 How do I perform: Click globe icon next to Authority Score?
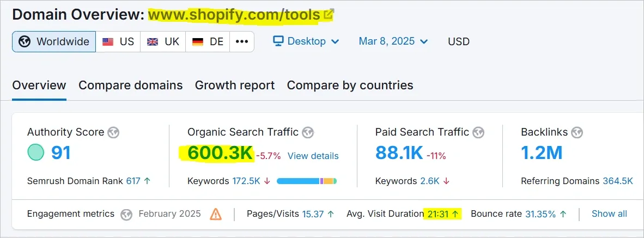(113, 132)
